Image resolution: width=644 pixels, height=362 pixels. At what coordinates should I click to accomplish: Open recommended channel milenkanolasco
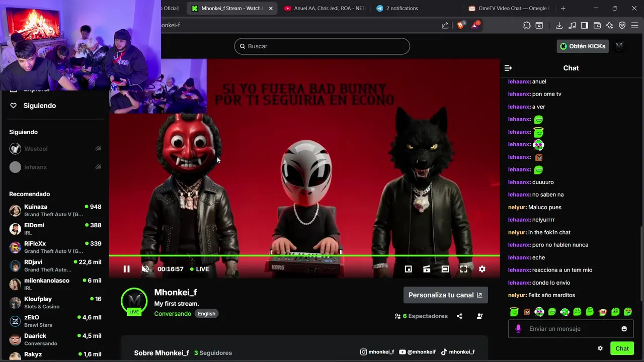coord(55,284)
